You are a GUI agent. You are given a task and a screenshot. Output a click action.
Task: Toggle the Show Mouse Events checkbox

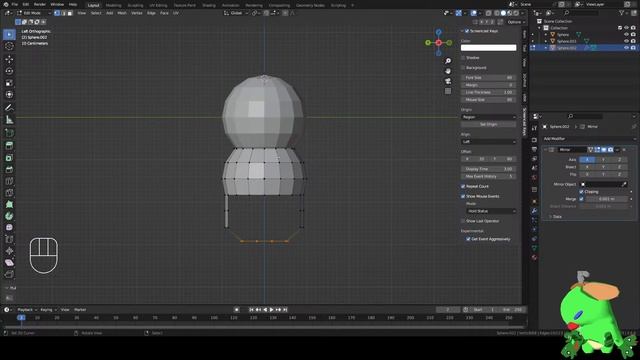point(463,196)
